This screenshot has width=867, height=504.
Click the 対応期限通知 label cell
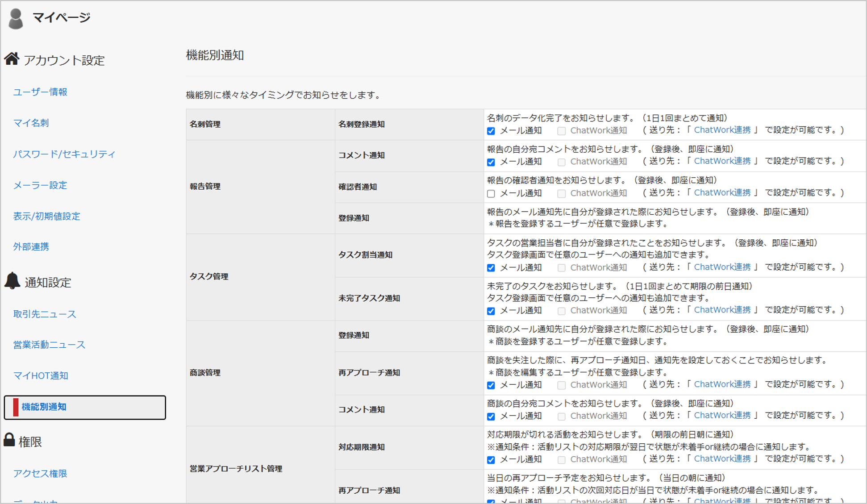click(409, 447)
